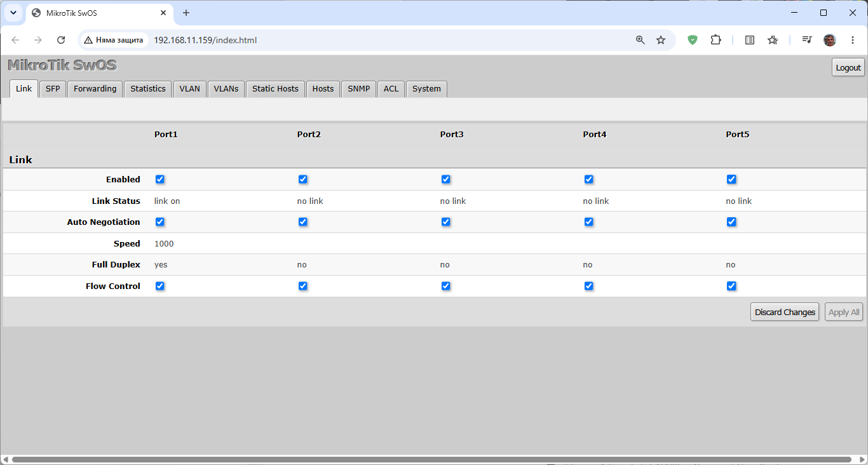Click the Full Duplex 'yes' value for Port1
This screenshot has height=465, width=868.
pos(161,265)
